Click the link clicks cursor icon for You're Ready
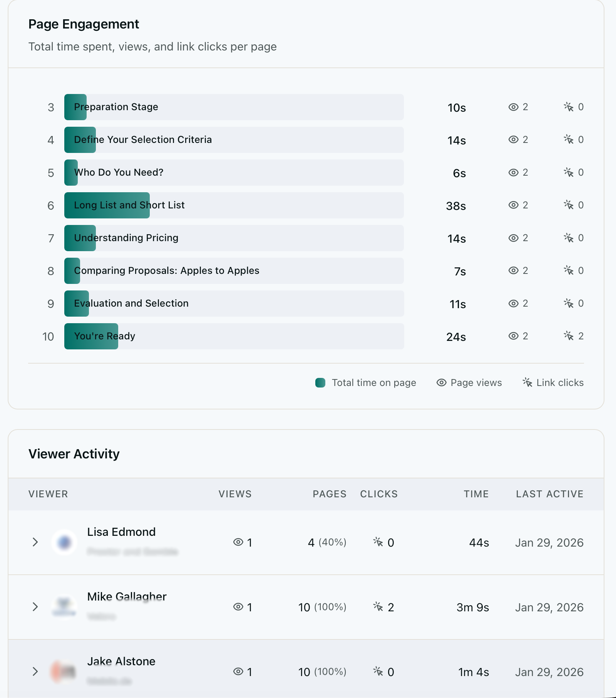Screen dimensions: 616x698 (x=569, y=336)
